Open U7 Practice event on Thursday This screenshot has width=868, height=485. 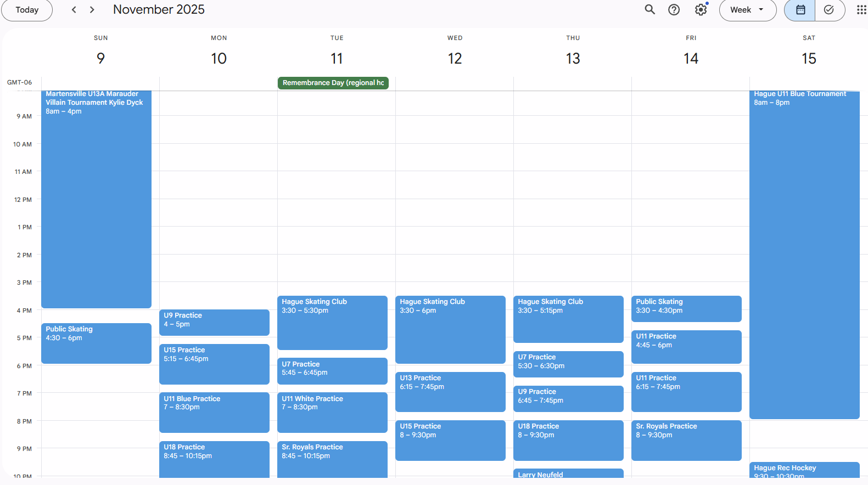point(568,364)
